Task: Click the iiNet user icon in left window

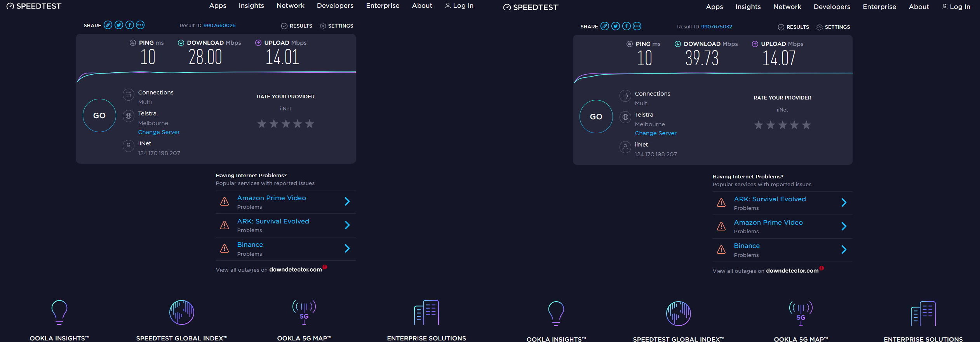Action: click(x=129, y=146)
